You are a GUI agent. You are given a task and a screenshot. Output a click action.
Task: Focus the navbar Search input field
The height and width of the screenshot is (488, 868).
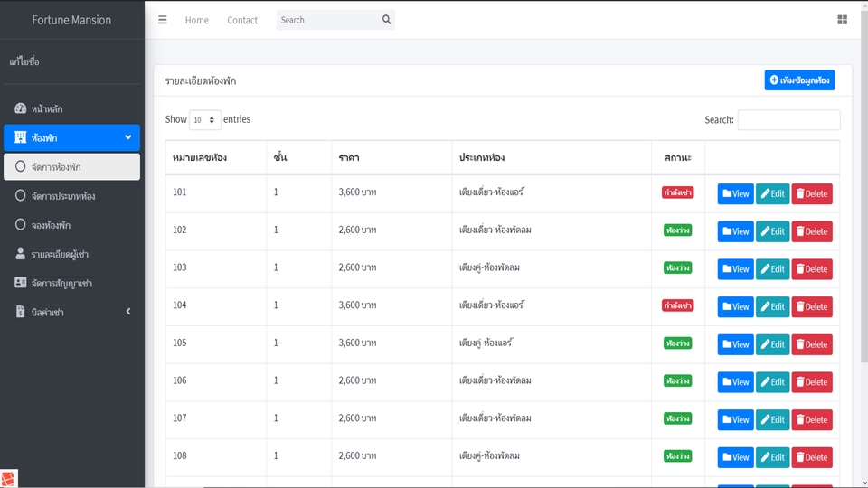pyautogui.click(x=327, y=20)
